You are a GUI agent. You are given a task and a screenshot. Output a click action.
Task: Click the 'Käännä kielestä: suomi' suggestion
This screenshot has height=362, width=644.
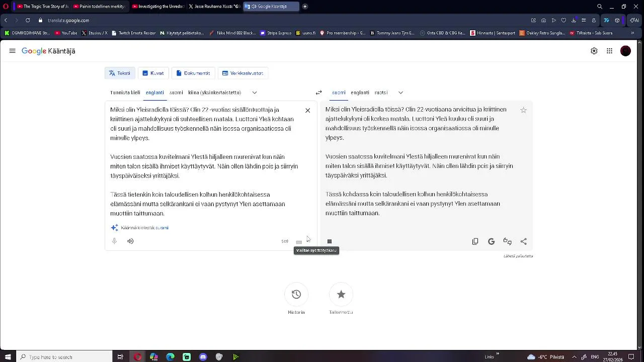144,228
